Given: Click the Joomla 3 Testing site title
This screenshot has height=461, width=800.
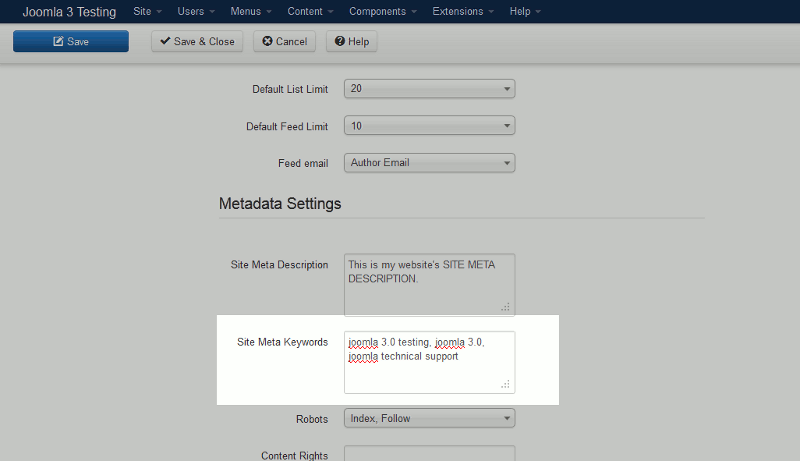Looking at the screenshot, I should pyautogui.click(x=69, y=12).
